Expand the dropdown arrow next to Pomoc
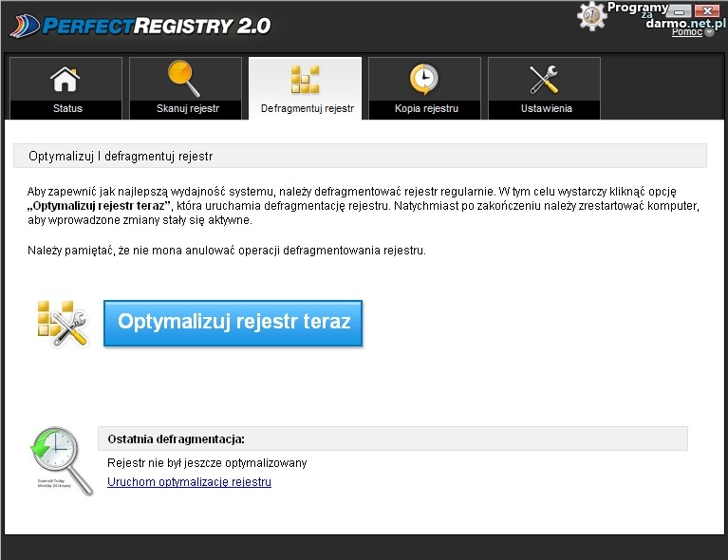 point(708,32)
